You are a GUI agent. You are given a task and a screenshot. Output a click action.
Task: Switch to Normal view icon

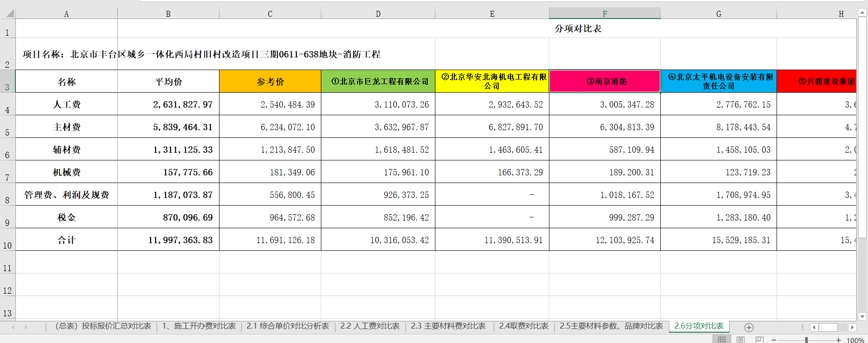(x=722, y=339)
